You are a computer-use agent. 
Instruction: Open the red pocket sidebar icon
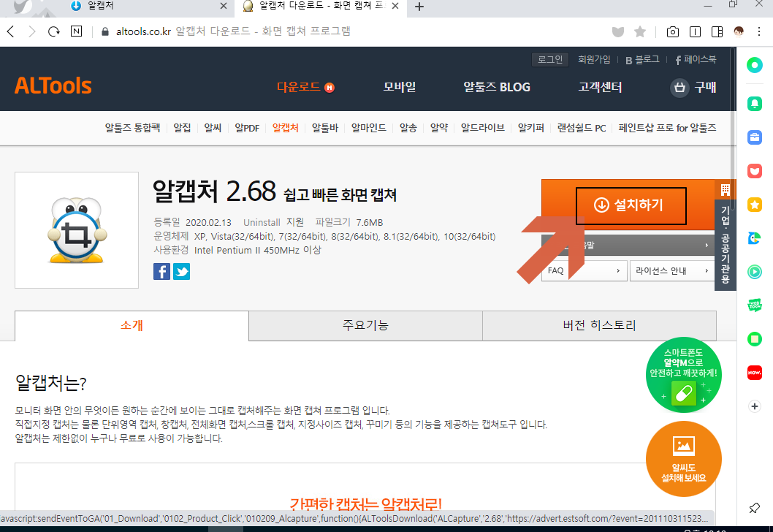tap(754, 171)
